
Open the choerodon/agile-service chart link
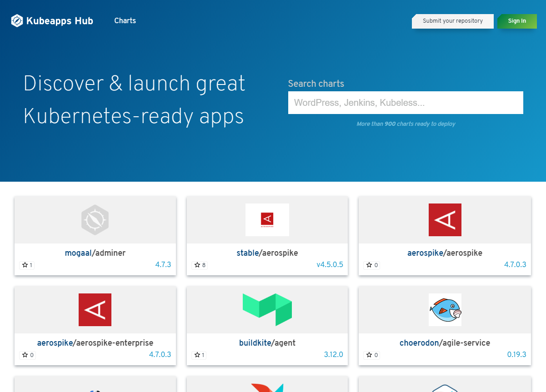click(x=445, y=343)
